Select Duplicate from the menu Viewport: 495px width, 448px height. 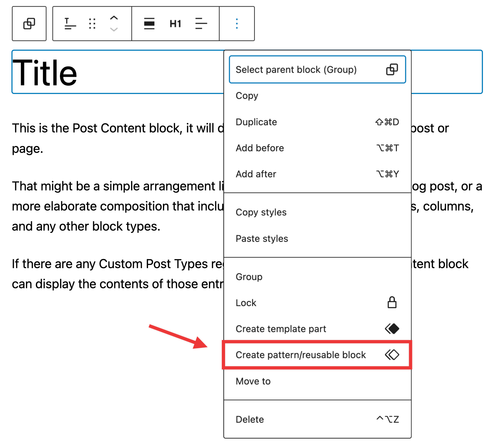tap(256, 122)
